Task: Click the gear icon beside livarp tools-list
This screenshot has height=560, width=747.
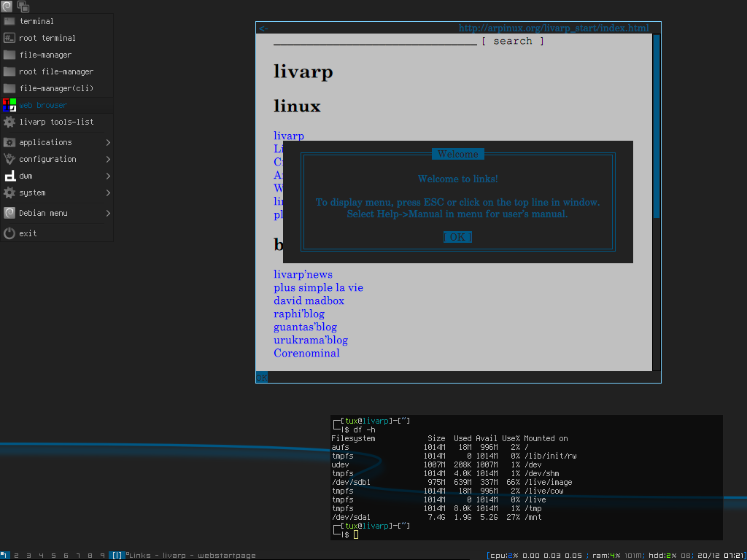Action: 9,122
